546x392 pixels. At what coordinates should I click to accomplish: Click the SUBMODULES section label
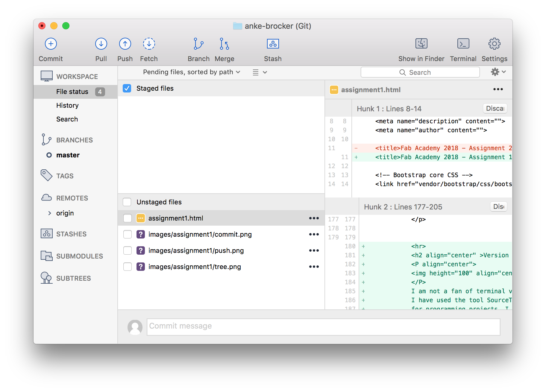pos(80,256)
